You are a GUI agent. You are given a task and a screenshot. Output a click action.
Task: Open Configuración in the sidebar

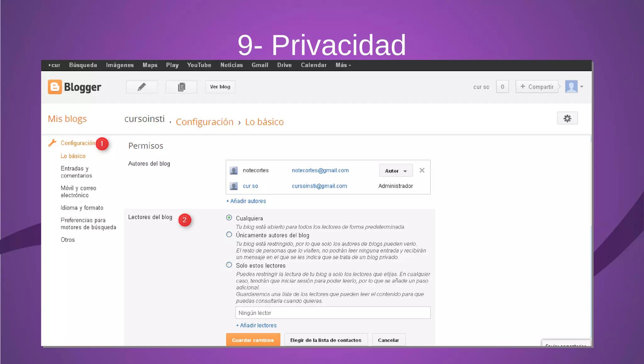click(78, 143)
